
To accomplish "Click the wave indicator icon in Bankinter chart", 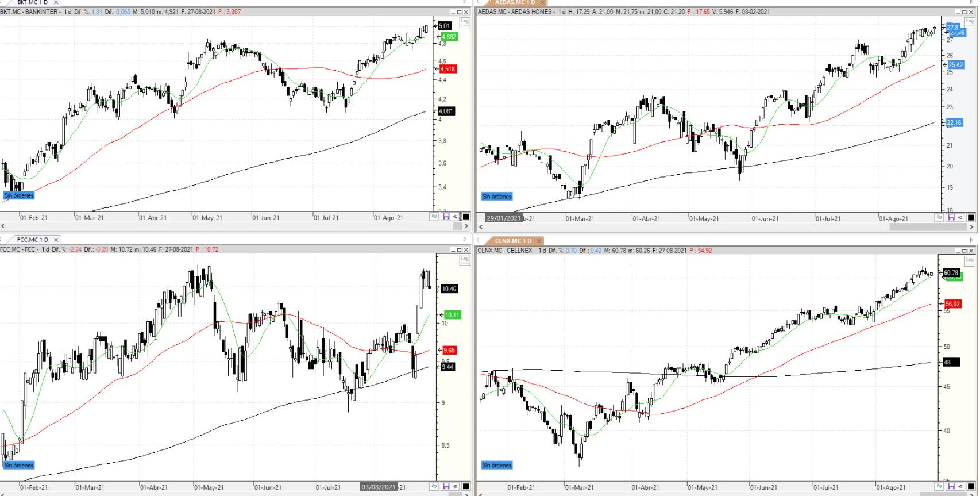I will click(434, 217).
